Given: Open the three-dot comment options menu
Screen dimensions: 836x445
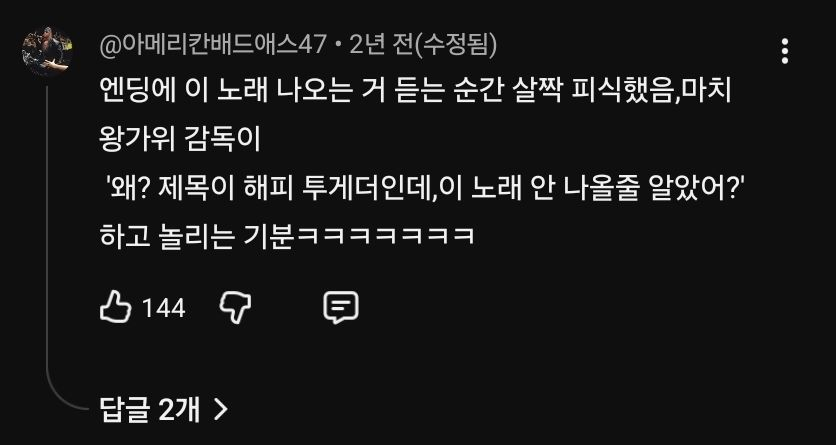Looking at the screenshot, I should pyautogui.click(x=785, y=52).
